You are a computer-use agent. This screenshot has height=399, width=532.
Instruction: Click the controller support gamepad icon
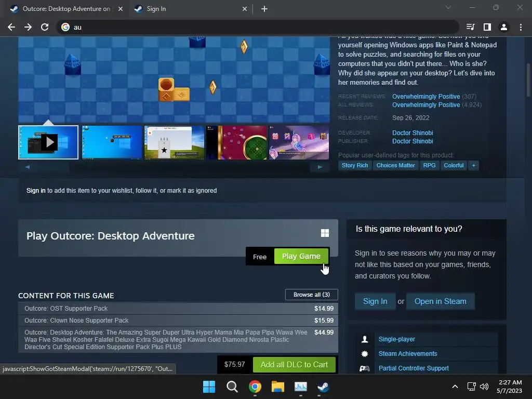[365, 368]
